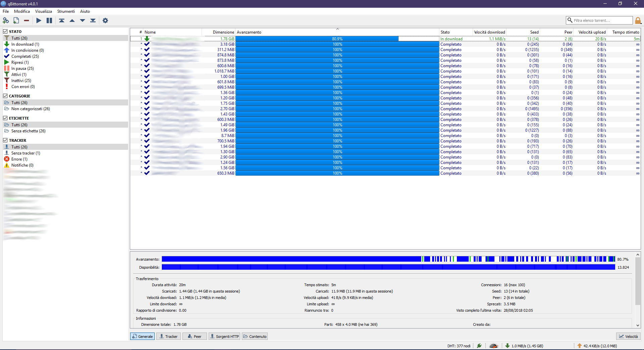This screenshot has width=644, height=350.
Task: Click the 80.9% progress bar of downloading torrent
Action: [x=337, y=39]
